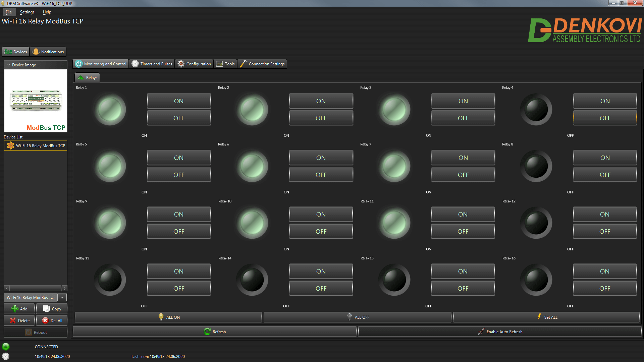Click the Timers and Pulses icon

pyautogui.click(x=152, y=64)
